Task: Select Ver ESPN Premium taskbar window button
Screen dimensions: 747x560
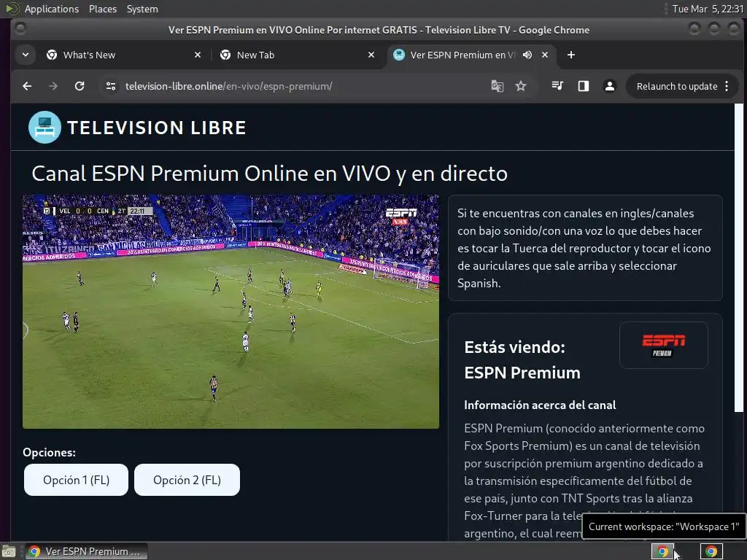Action: (x=86, y=551)
